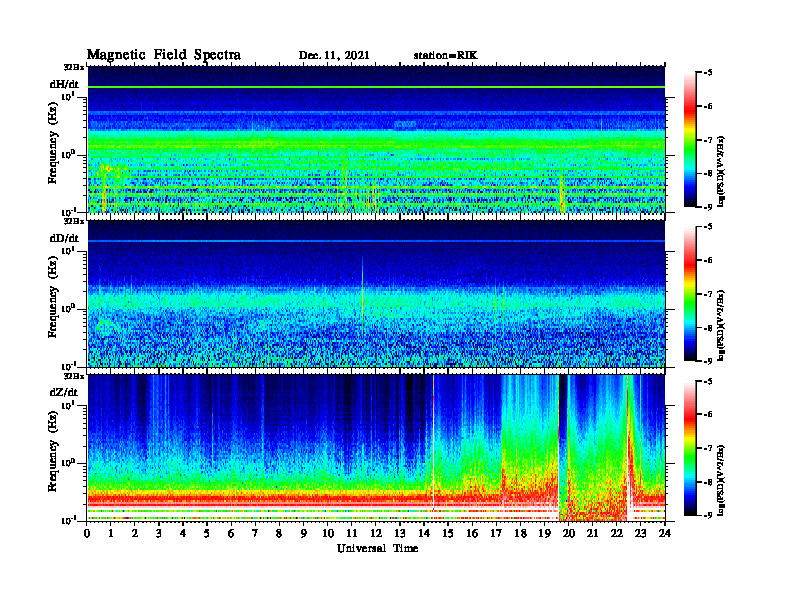Click the log(PSD) label of dZ/dt color bar
Image resolution: width=792 pixels, height=612 pixels.
tap(721, 480)
